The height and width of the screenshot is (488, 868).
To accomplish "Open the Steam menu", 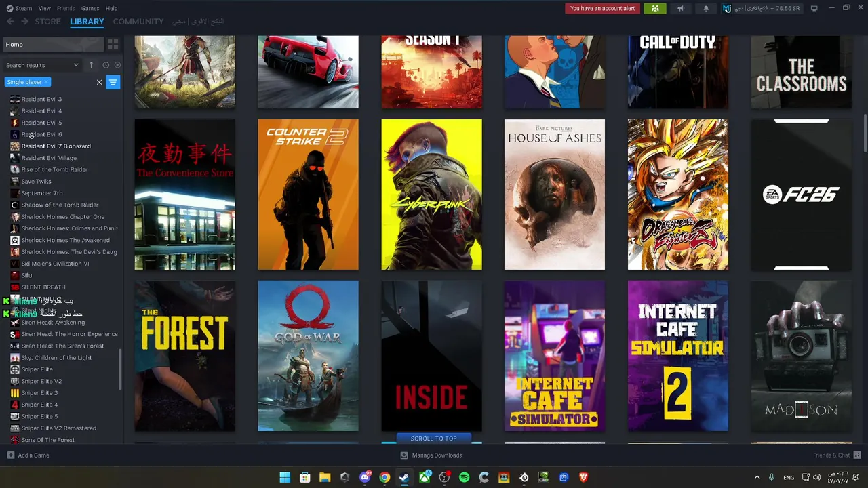I will [x=19, y=8].
